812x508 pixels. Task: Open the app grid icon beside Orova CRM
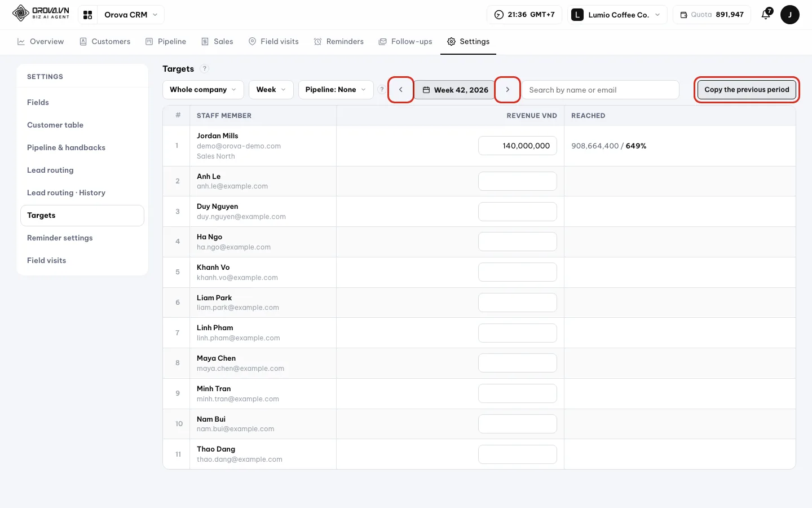pyautogui.click(x=87, y=15)
